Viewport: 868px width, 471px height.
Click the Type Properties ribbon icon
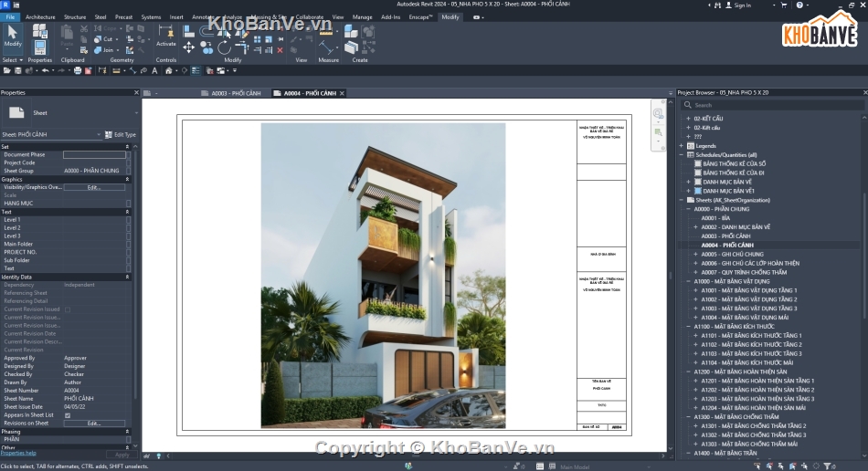[x=40, y=30]
